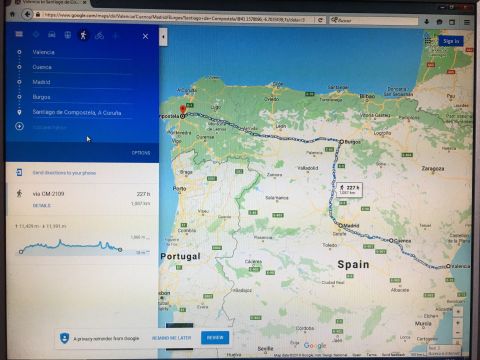
Task: Choose REMIND ME LATER option
Action: pos(171,338)
